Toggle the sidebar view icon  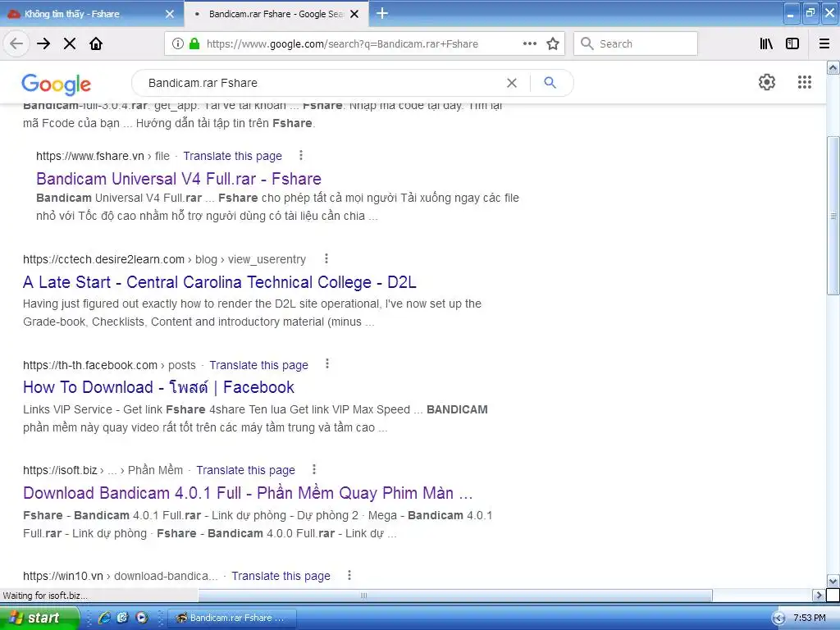[792, 44]
